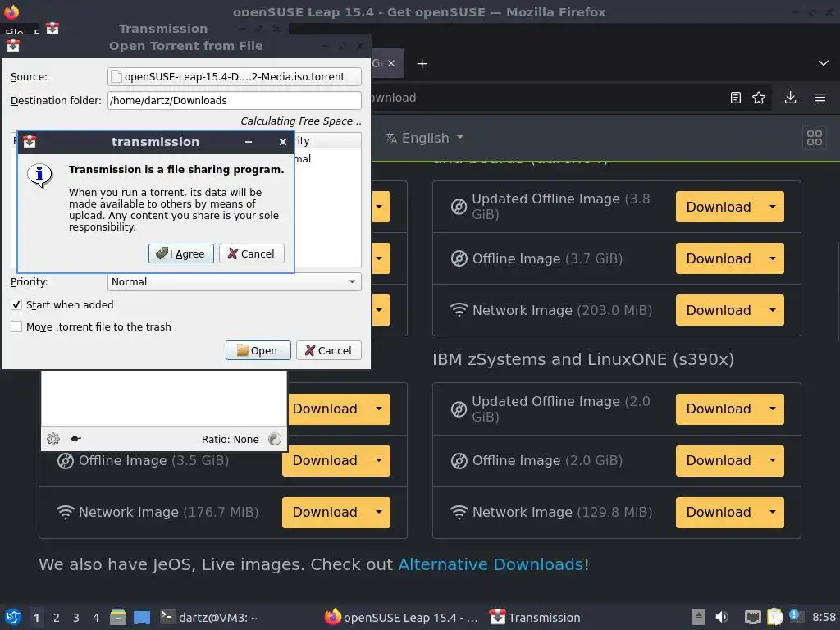The width and height of the screenshot is (840, 630).
Task: Toggle turtle alternative speed limits
Action: tap(75, 439)
